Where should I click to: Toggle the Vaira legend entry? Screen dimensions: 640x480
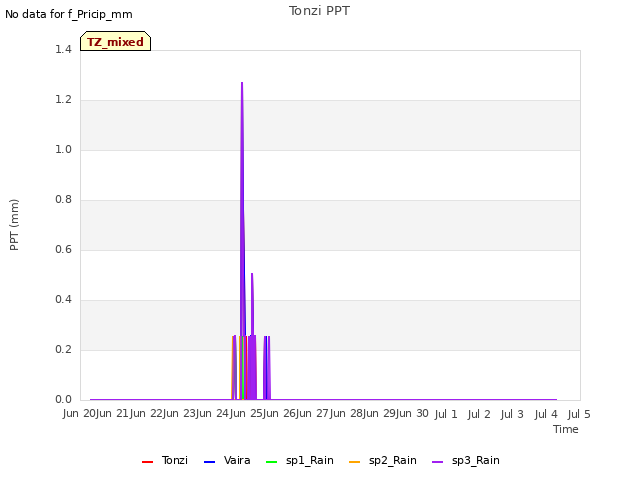[x=227, y=461]
